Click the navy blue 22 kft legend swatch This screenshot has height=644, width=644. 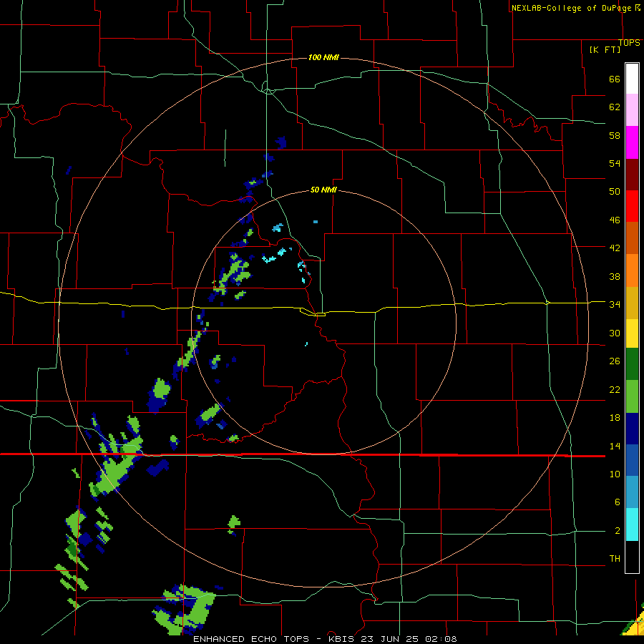click(632, 429)
